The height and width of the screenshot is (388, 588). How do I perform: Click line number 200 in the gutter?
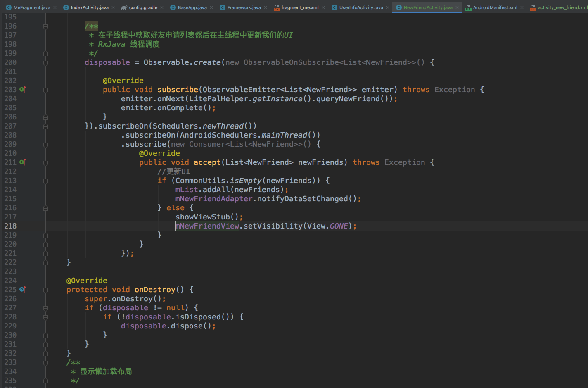click(10, 62)
